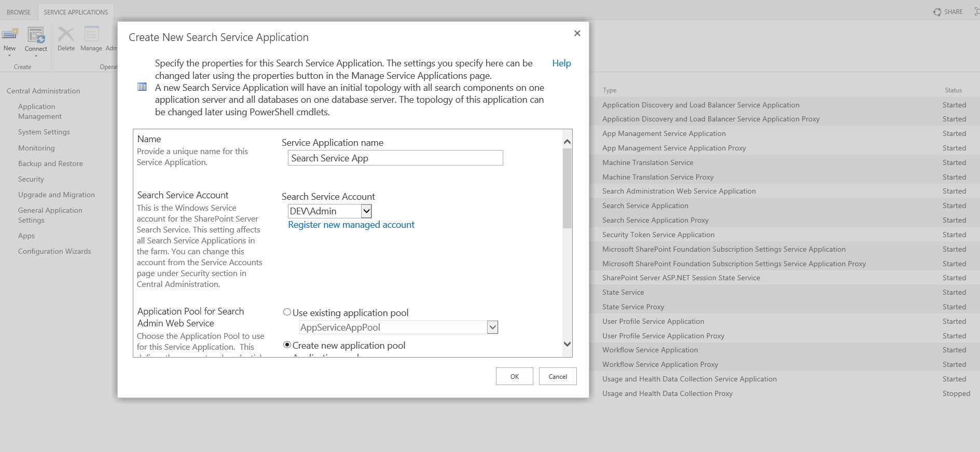Open Backup and Restore in the left navigation

tap(50, 163)
